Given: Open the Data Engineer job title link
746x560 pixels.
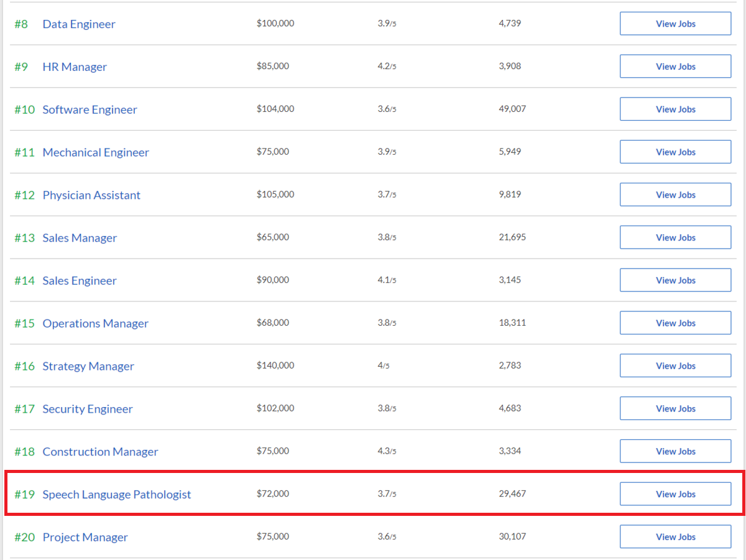Looking at the screenshot, I should [x=79, y=24].
